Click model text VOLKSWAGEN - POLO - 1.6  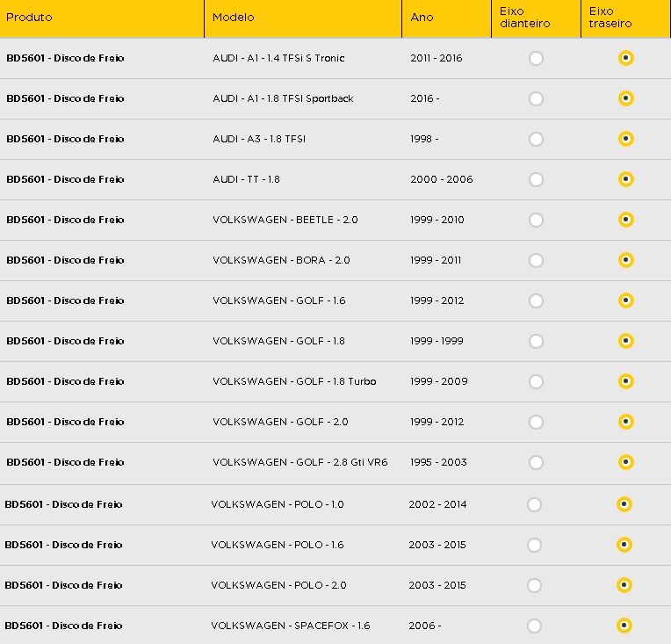(278, 545)
